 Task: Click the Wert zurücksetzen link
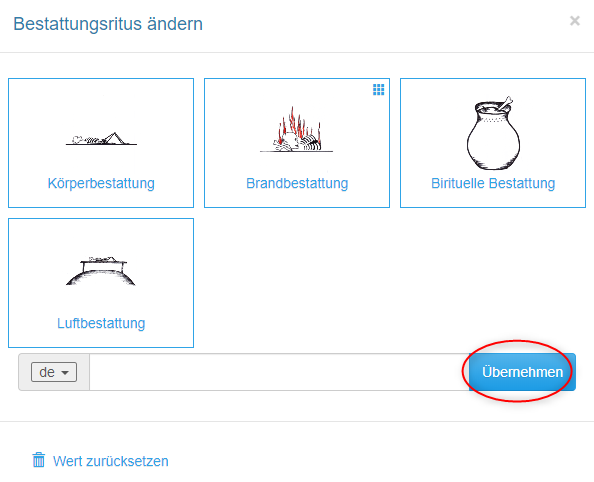coord(111,461)
